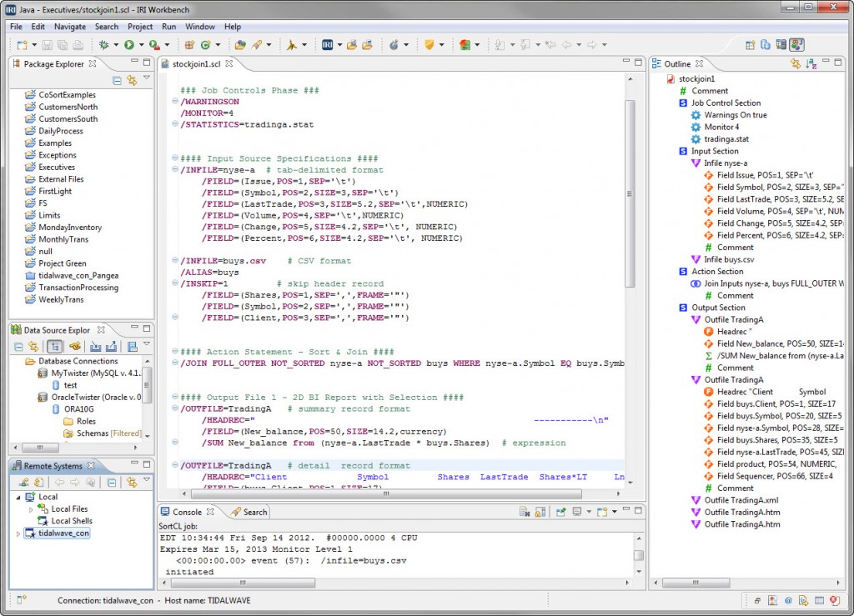The height and width of the screenshot is (616, 854).
Task: Switch to the Search tab beside Console
Action: (249, 512)
